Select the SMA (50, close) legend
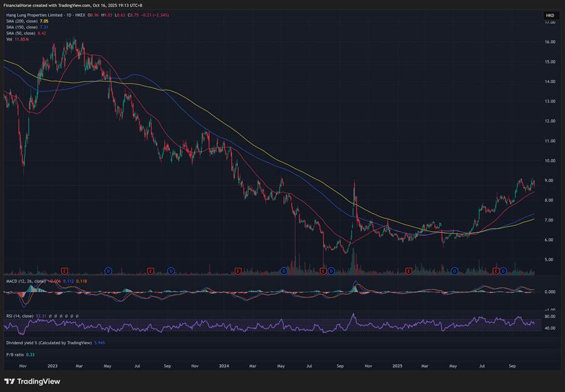 pyautogui.click(x=21, y=33)
